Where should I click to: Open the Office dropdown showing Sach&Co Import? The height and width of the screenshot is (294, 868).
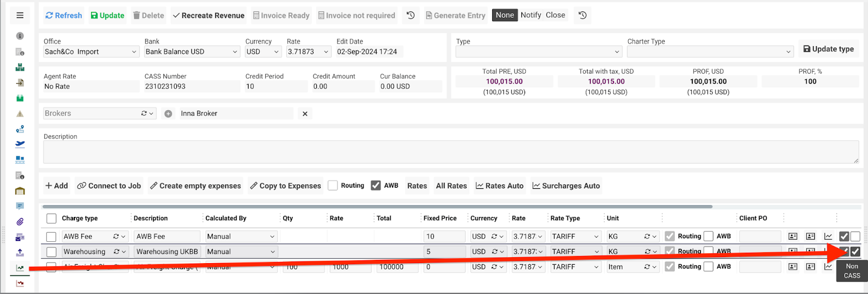click(91, 52)
